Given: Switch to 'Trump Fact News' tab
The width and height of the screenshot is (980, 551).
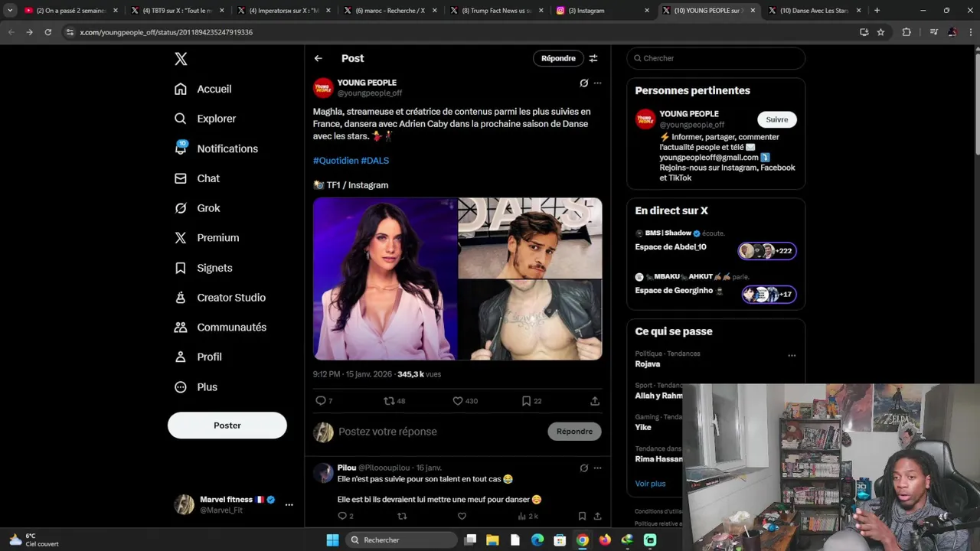Looking at the screenshot, I should pos(496,11).
